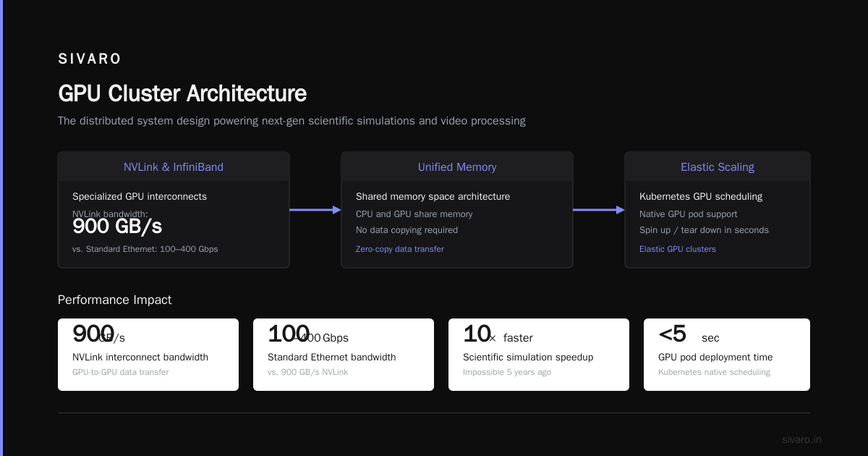Follow the Elastic GPU clusters link
This screenshot has width=868, height=456.
click(678, 249)
